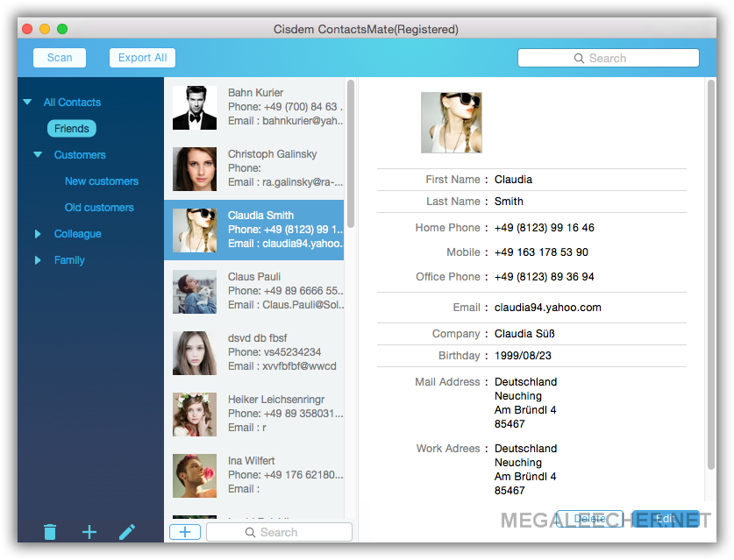
Task: Click the yellow minimize window button
Action: point(45,29)
